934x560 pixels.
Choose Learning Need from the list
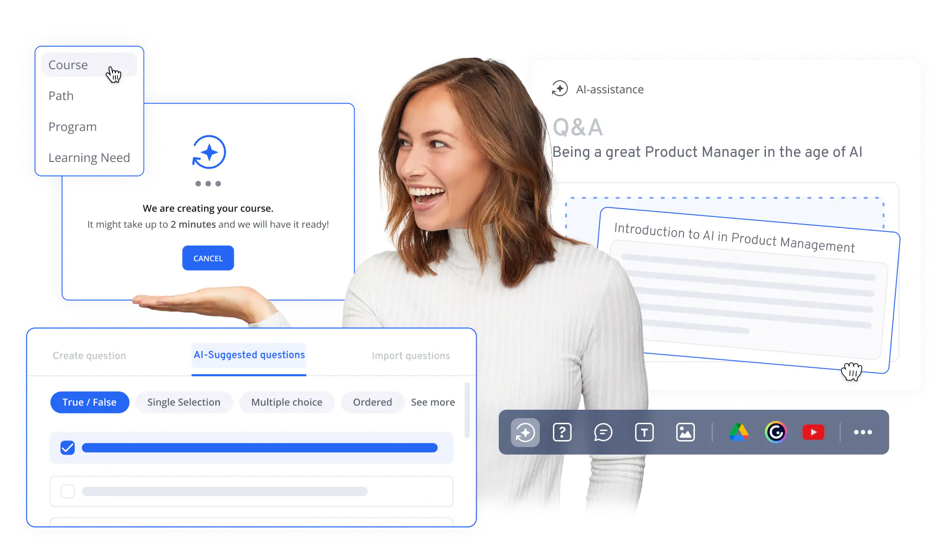click(x=89, y=158)
